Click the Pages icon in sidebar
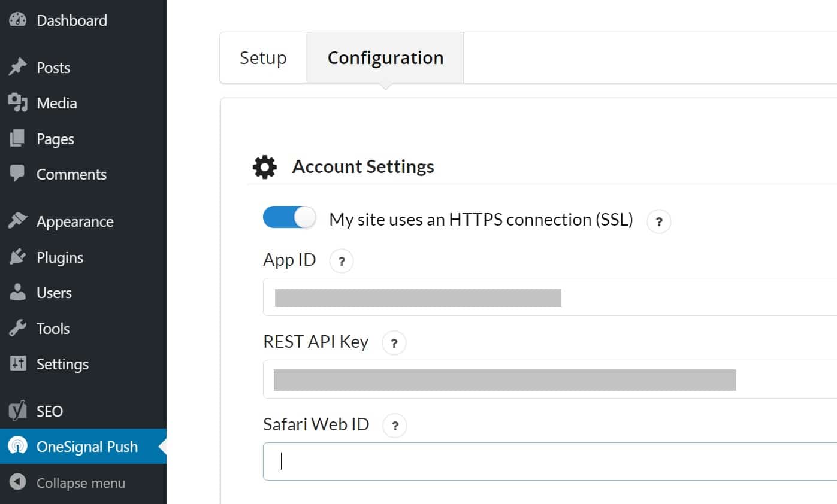Viewport: 837px width, 504px height. click(17, 138)
